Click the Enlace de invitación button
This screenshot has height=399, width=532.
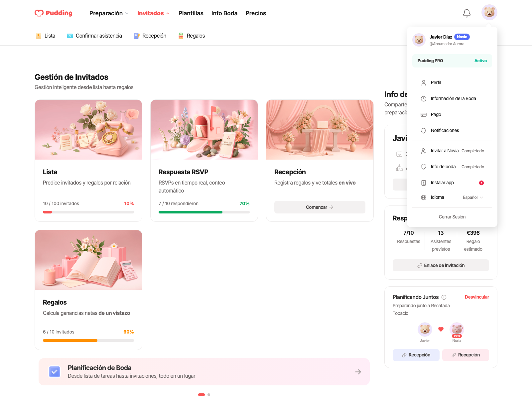441,265
